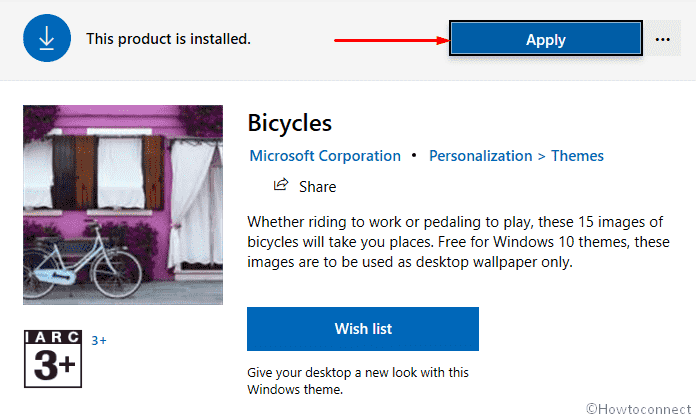Go to the Personalization category link
This screenshot has width=696, height=416.
point(480,156)
